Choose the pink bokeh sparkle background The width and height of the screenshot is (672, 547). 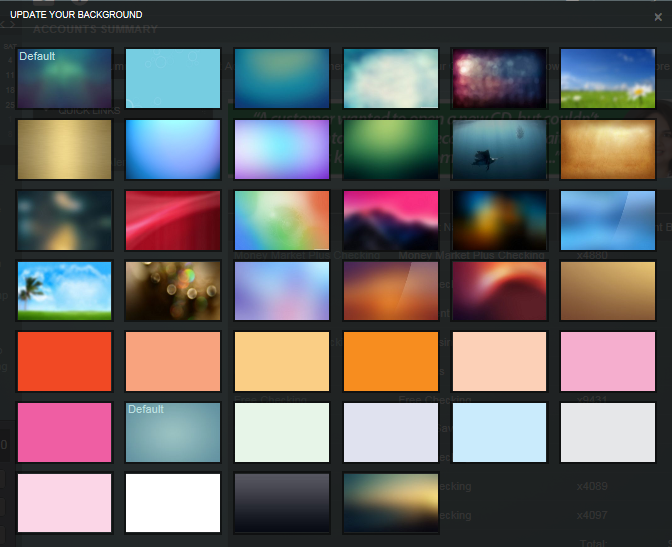pos(499,78)
